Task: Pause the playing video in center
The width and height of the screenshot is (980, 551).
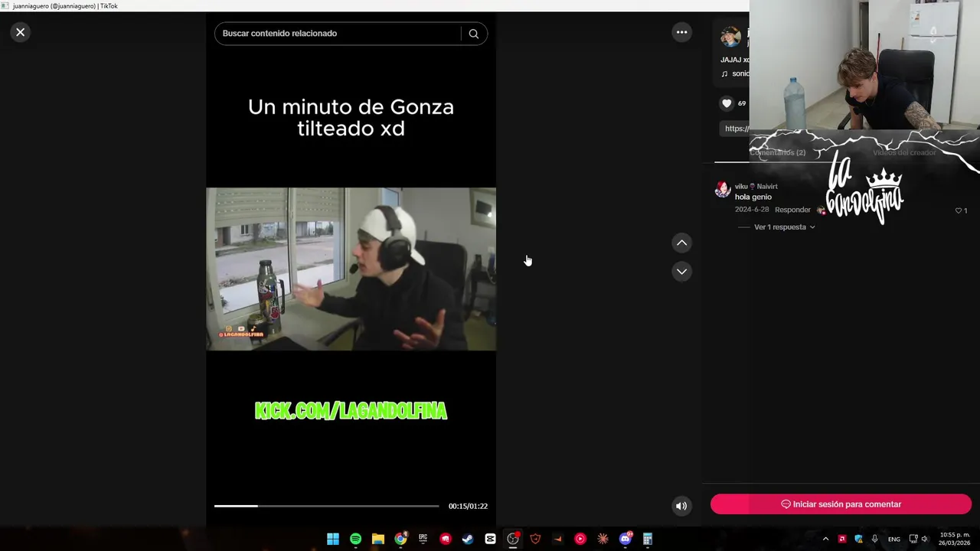Action: (x=351, y=269)
